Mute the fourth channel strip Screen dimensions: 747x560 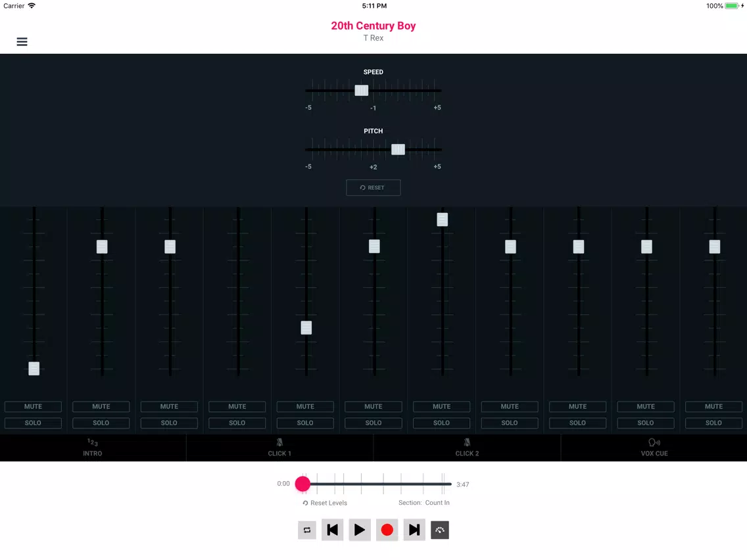pyautogui.click(x=237, y=407)
